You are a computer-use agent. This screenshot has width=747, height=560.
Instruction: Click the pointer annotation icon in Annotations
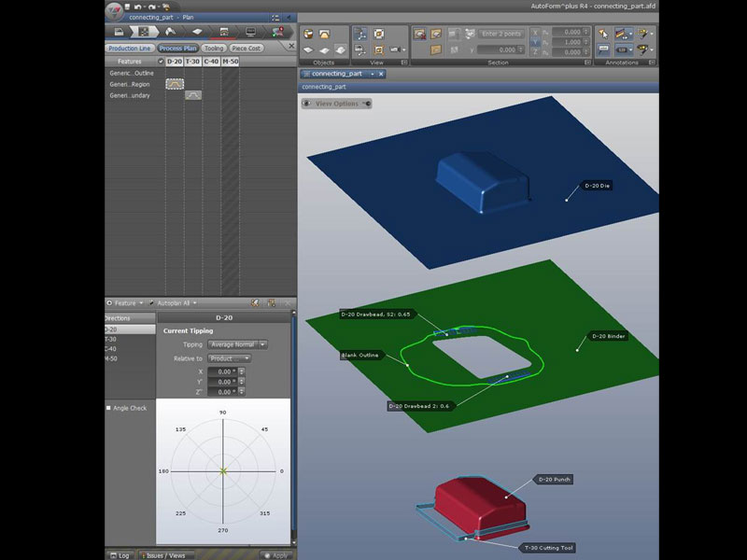pyautogui.click(x=603, y=34)
